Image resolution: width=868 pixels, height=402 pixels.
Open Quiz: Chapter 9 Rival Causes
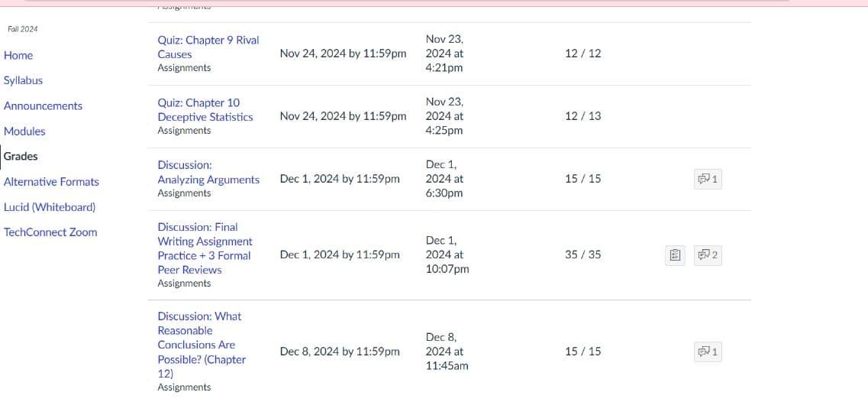[x=208, y=47]
